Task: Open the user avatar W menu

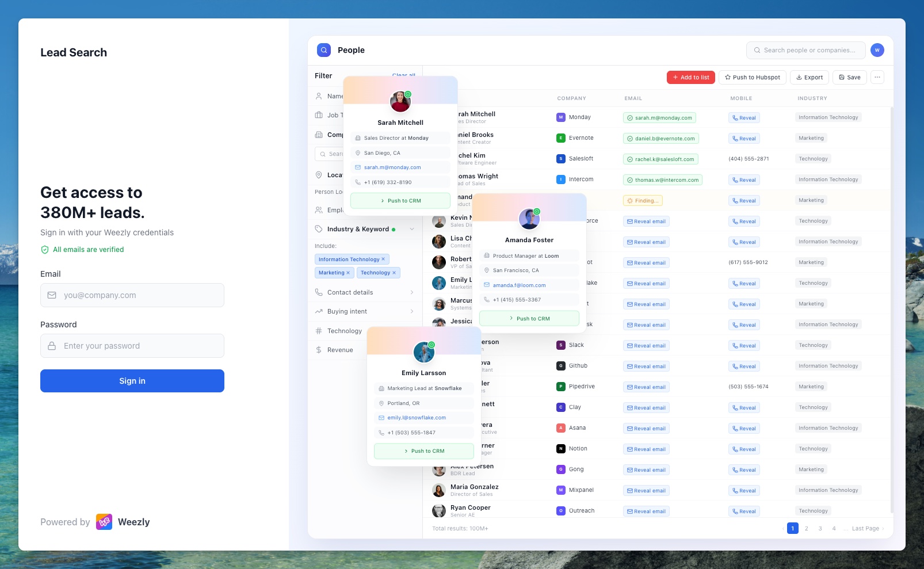Action: pyautogui.click(x=877, y=50)
